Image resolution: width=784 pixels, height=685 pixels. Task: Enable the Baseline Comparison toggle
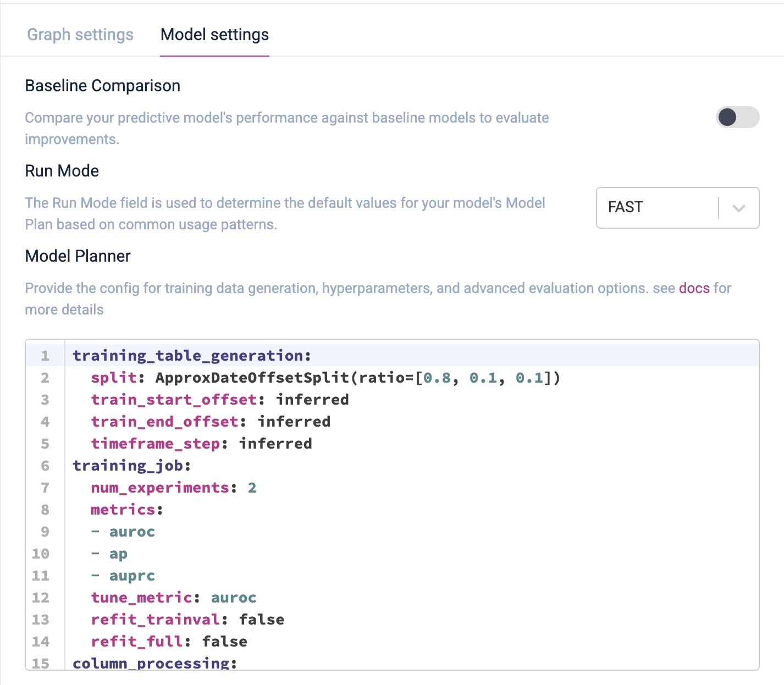click(737, 117)
